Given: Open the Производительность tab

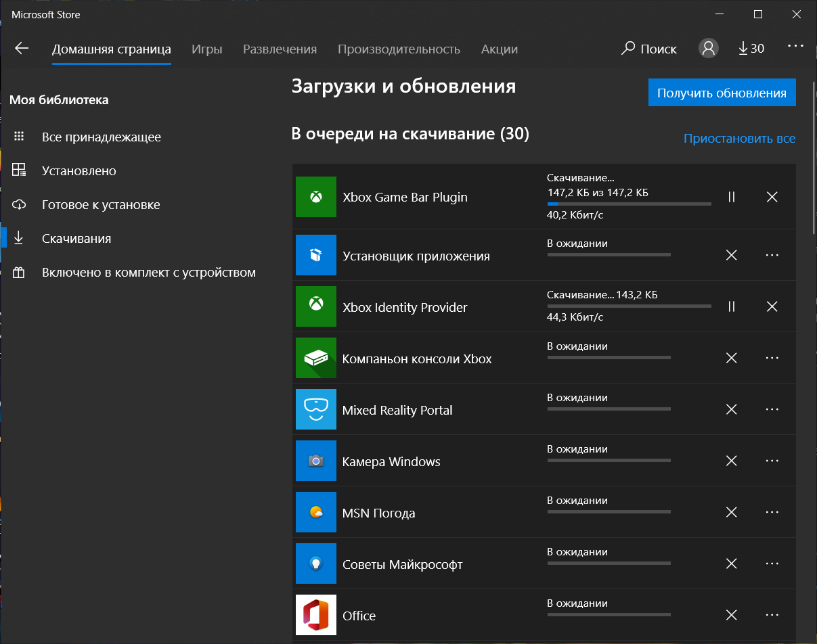Looking at the screenshot, I should [x=399, y=49].
